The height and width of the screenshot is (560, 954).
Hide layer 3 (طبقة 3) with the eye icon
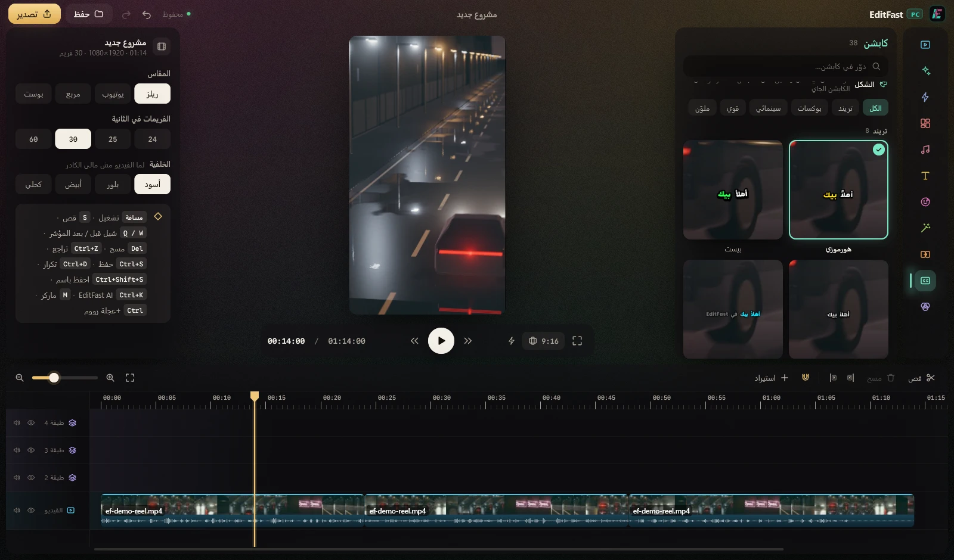[31, 450]
